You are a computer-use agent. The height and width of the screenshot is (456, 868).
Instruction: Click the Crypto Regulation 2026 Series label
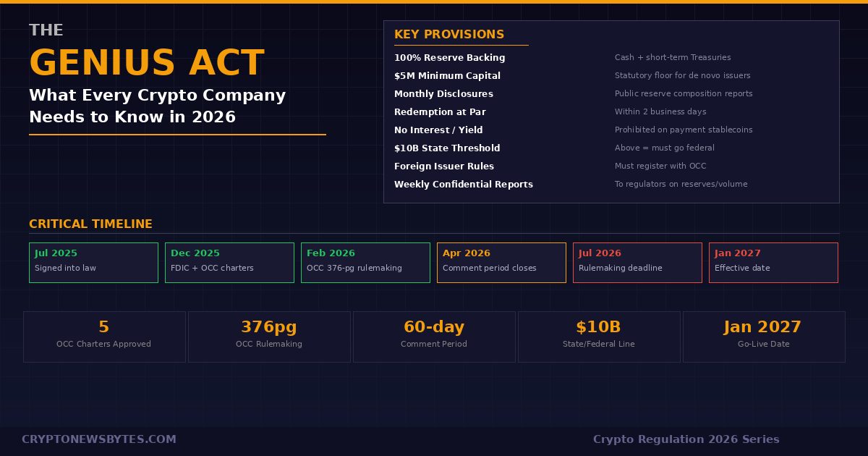tap(686, 439)
